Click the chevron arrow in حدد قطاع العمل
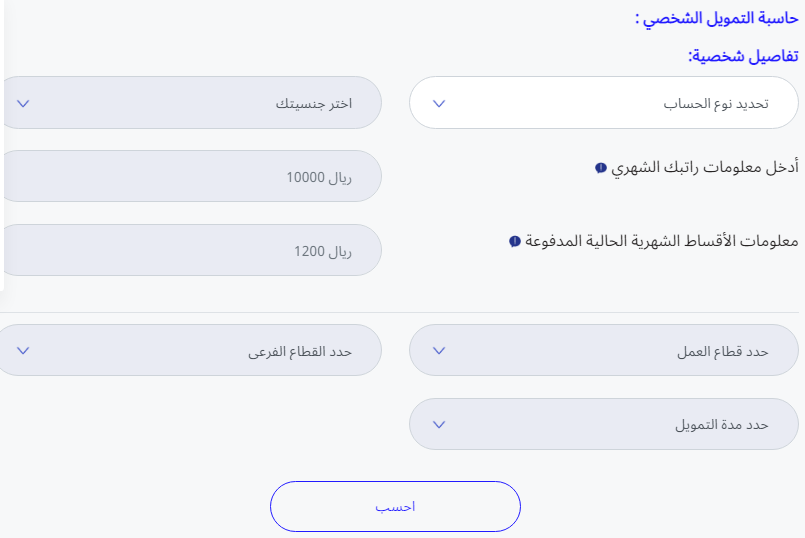Viewport: 805px width, 538px height. [x=437, y=351]
